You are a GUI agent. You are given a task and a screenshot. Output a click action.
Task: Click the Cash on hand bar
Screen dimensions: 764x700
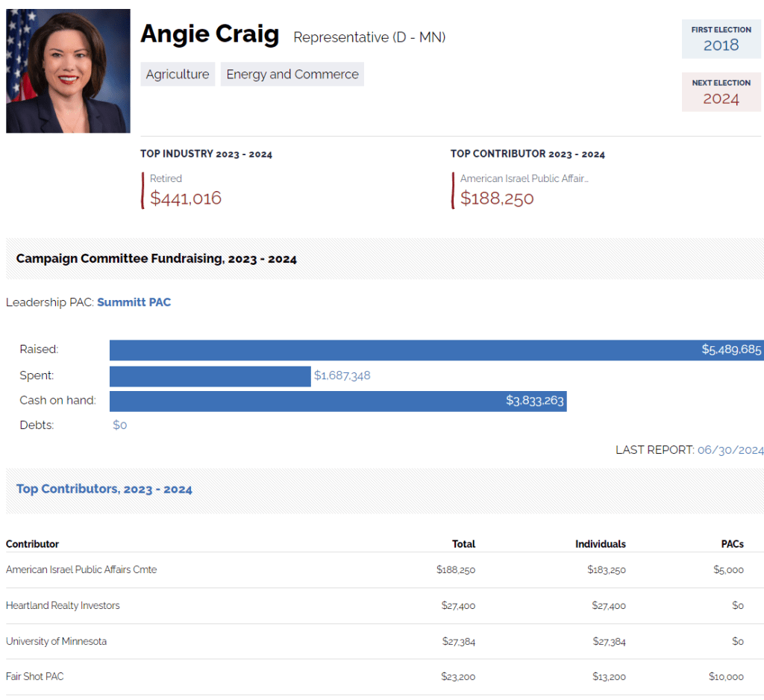pos(337,401)
